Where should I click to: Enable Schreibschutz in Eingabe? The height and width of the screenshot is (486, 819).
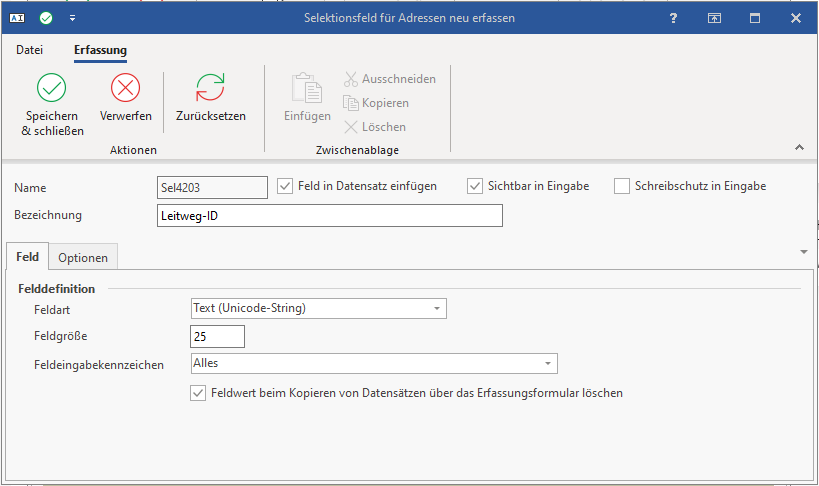coord(622,186)
